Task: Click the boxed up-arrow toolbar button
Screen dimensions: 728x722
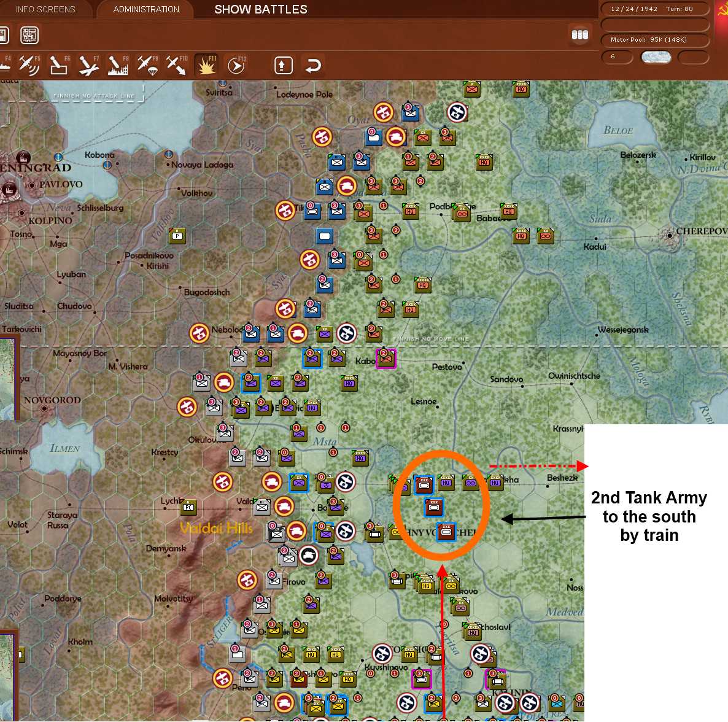Action: [283, 66]
